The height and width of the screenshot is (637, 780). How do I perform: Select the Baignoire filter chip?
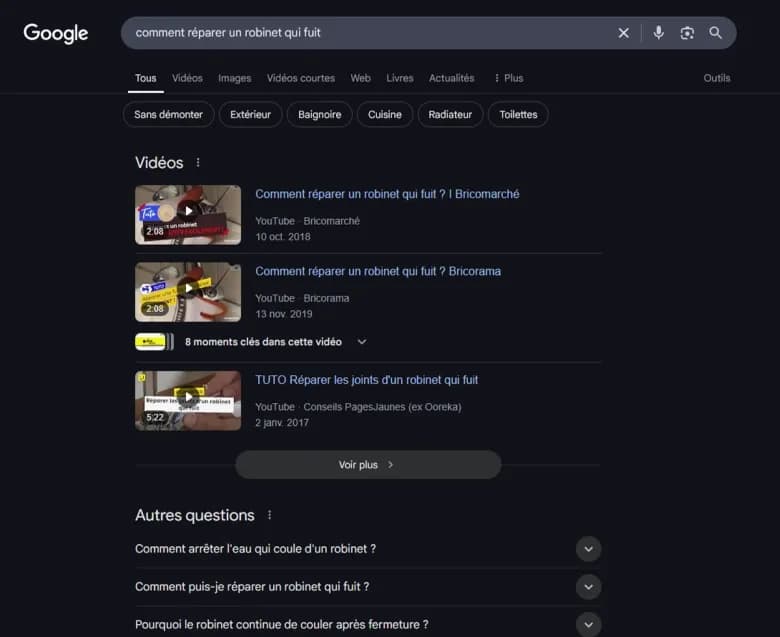click(x=320, y=114)
